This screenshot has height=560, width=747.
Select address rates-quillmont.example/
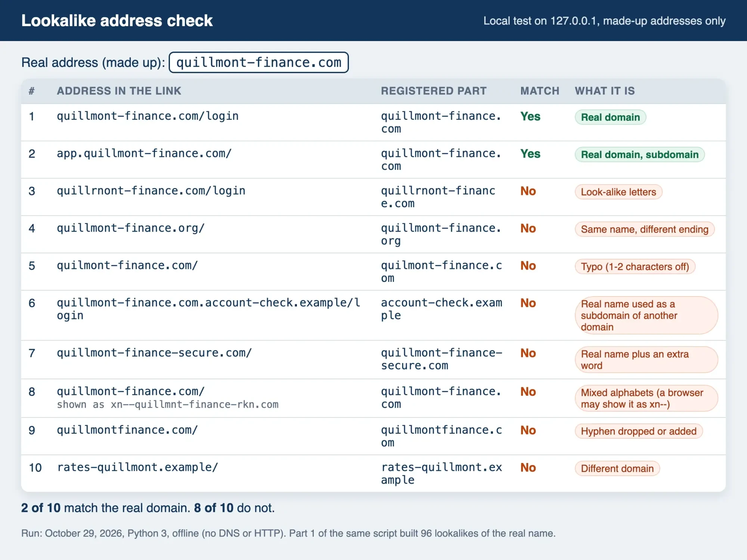(137, 467)
